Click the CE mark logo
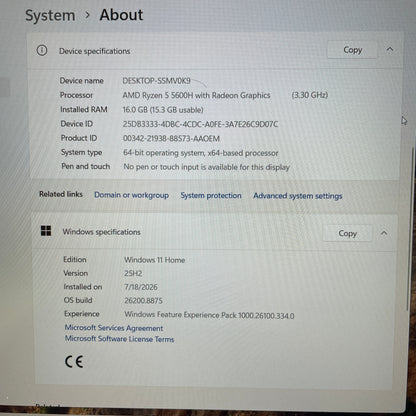The image size is (416, 416). (74, 362)
